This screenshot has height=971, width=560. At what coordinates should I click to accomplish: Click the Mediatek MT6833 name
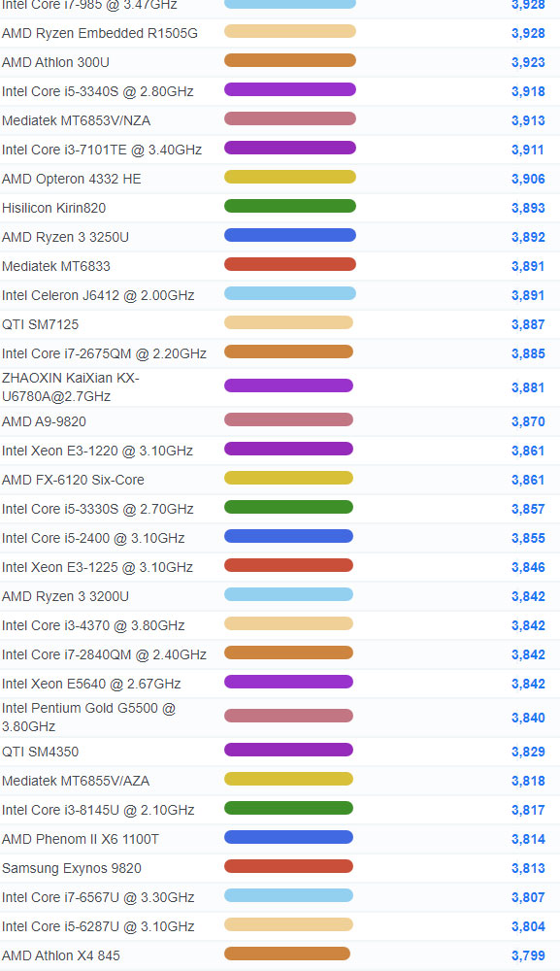coord(55,266)
